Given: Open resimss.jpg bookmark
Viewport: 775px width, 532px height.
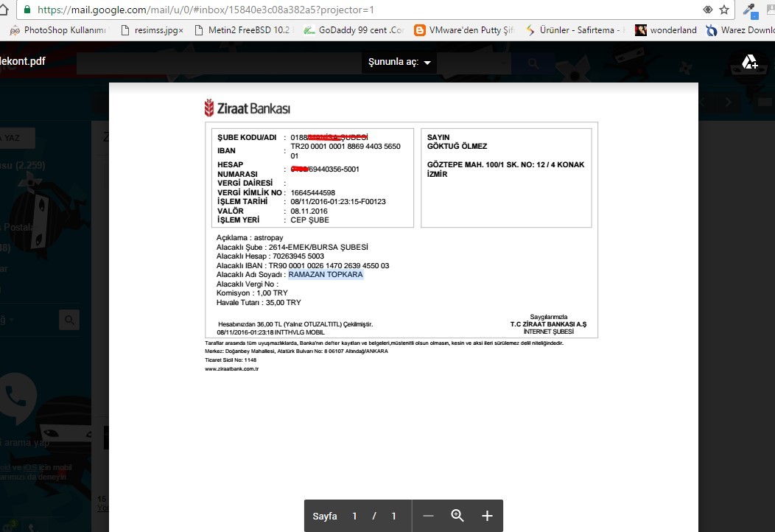Looking at the screenshot, I should pos(152,30).
